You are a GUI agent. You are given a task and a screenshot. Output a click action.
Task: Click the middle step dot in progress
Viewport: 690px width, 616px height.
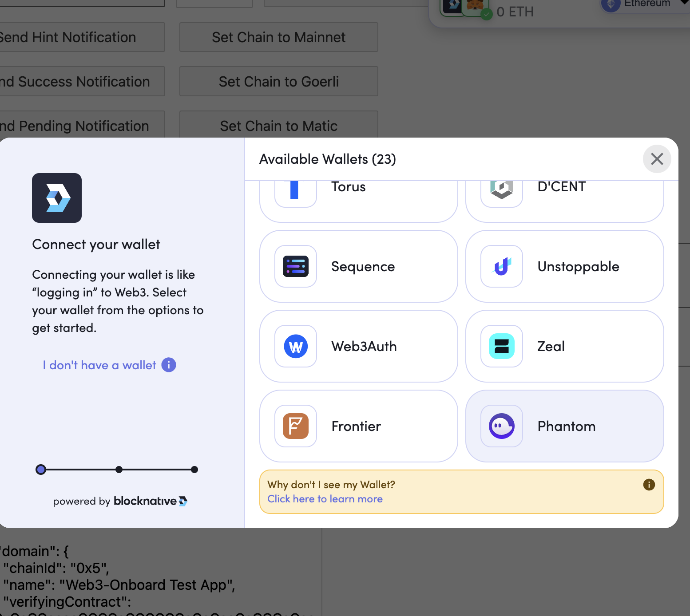tap(119, 470)
